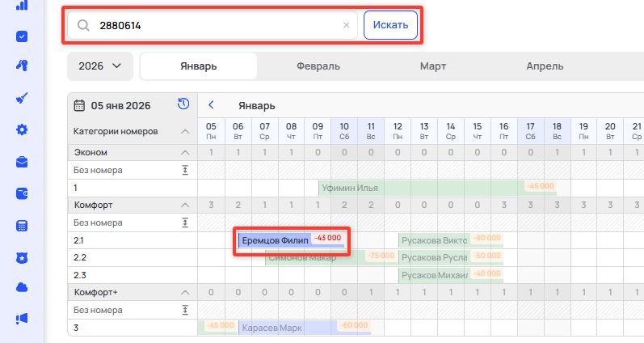The height and width of the screenshot is (343, 644).
Task: Switch to the Февраль month tab
Action: [318, 66]
